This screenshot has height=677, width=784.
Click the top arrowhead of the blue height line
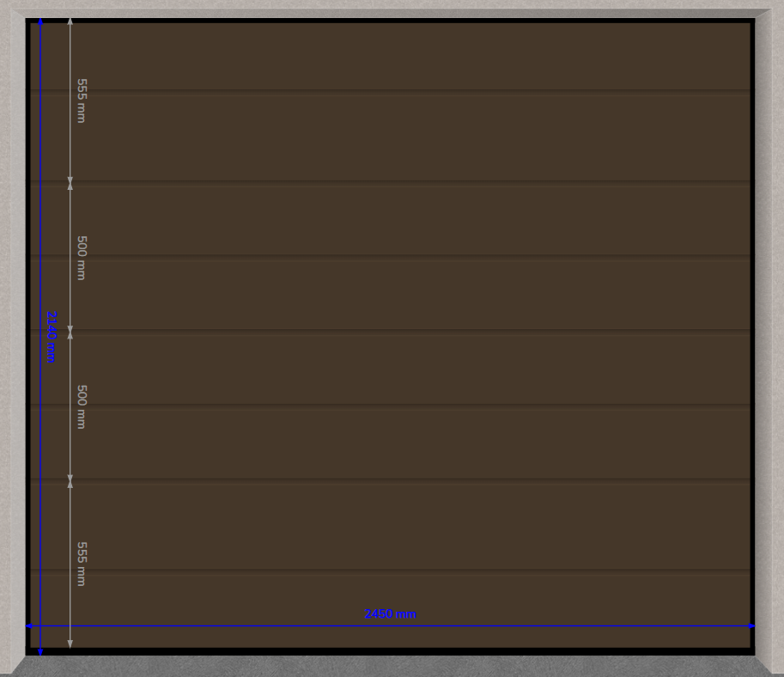(x=40, y=22)
